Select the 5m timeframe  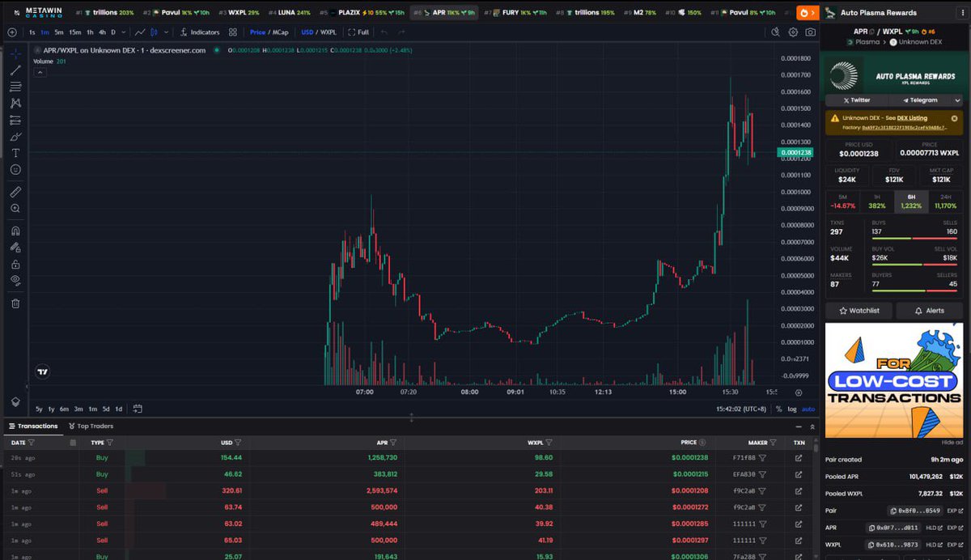pyautogui.click(x=59, y=32)
